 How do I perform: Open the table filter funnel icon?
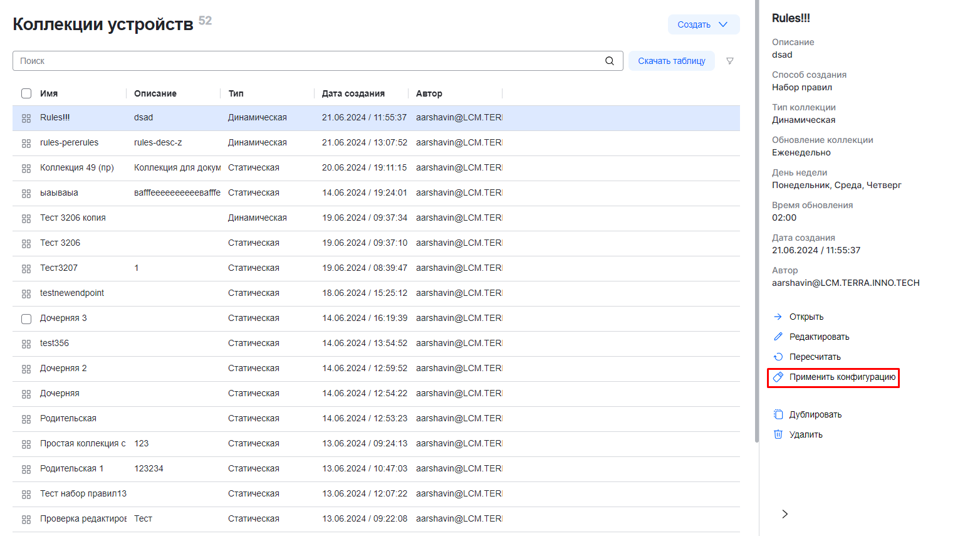[729, 61]
